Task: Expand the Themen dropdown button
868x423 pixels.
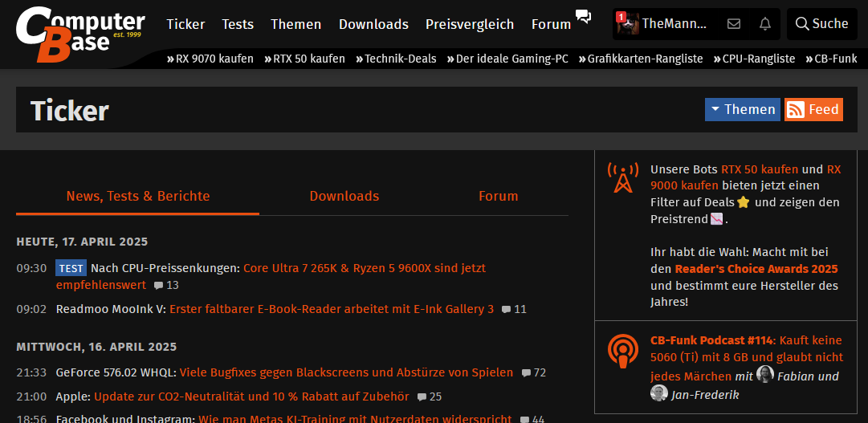Action: pyautogui.click(x=743, y=110)
